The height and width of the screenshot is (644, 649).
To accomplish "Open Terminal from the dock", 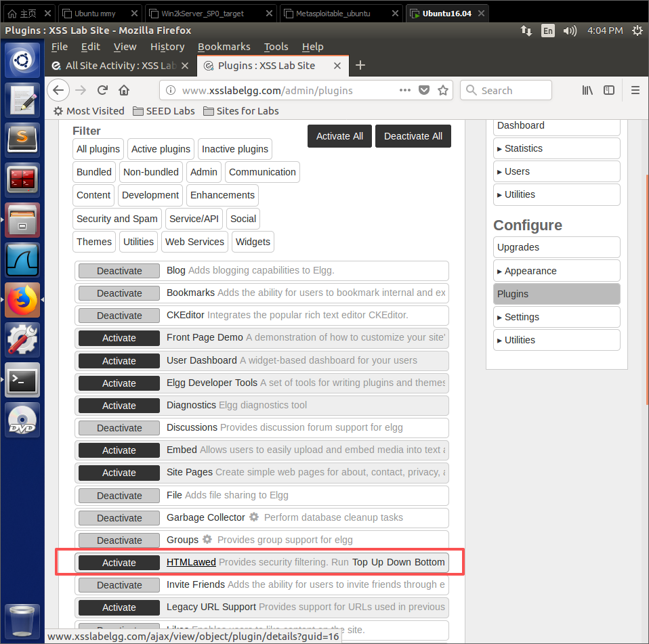I will click(x=22, y=380).
